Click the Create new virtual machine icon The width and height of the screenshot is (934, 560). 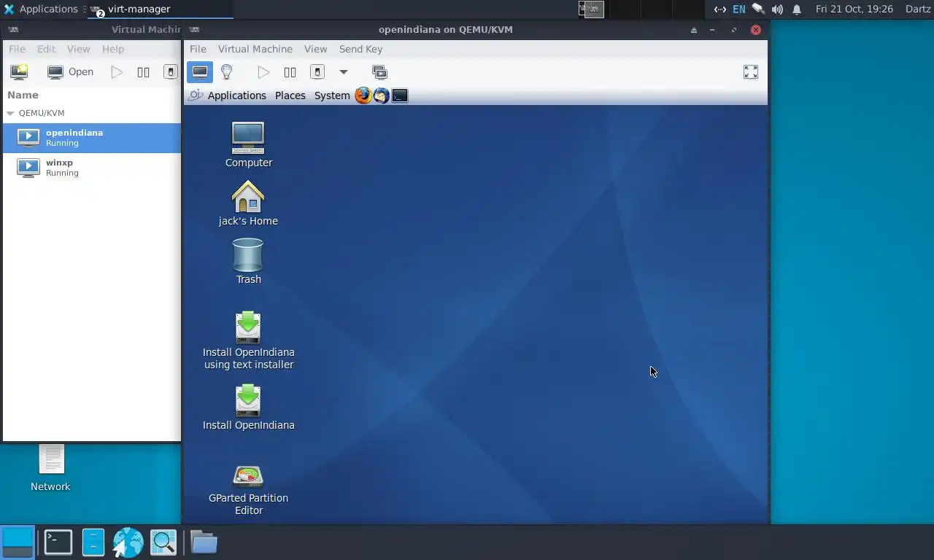coord(19,71)
